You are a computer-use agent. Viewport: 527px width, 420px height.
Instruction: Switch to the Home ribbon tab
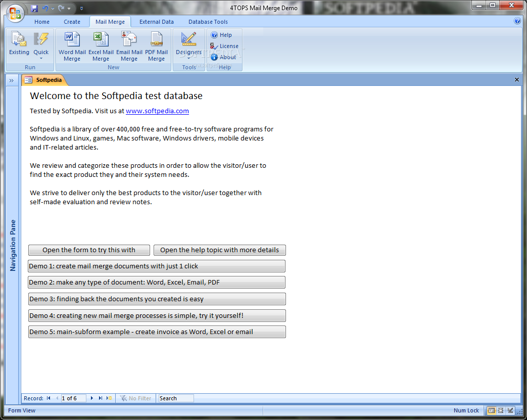(x=42, y=22)
